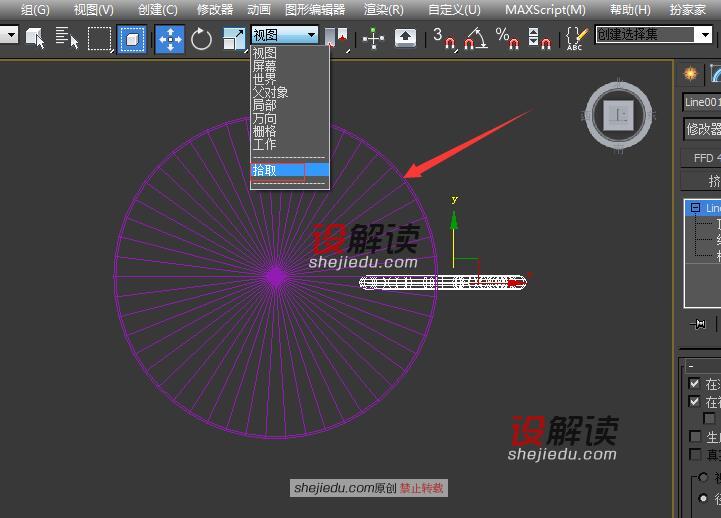Open the 自定义(U) menu
721x518 pixels.
[x=454, y=9]
